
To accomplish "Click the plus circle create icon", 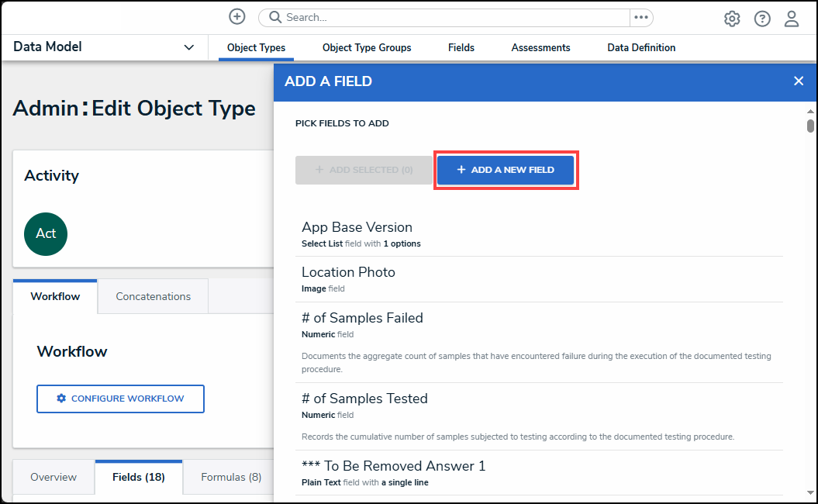I will pyautogui.click(x=237, y=17).
